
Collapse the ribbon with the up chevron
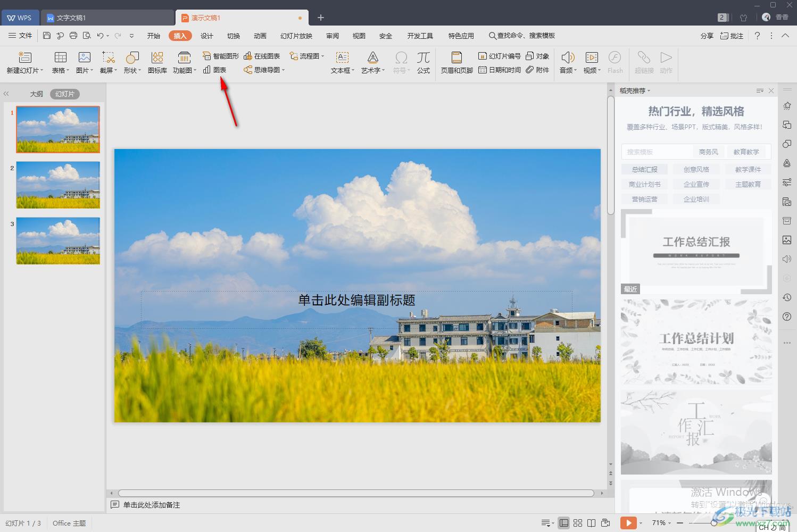(x=785, y=36)
